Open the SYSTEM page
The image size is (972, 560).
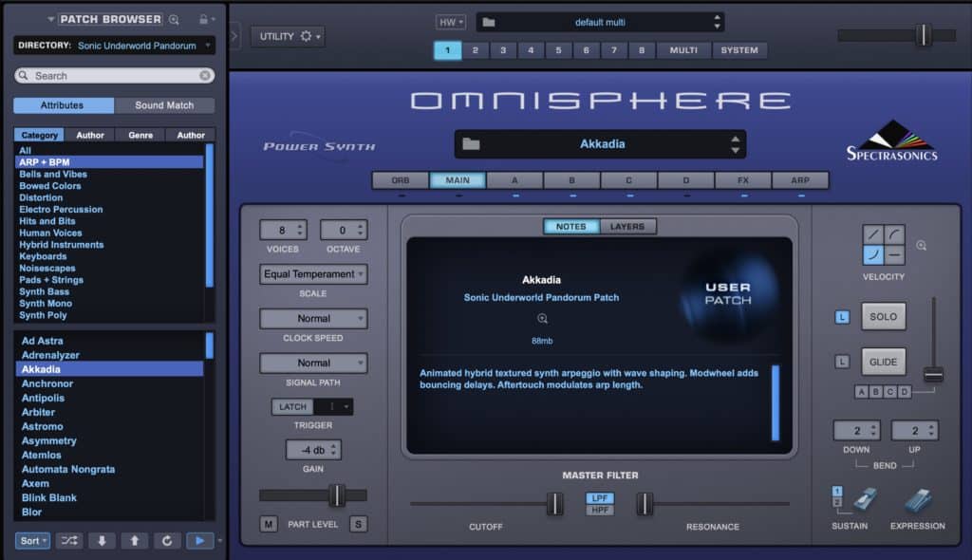click(x=739, y=50)
